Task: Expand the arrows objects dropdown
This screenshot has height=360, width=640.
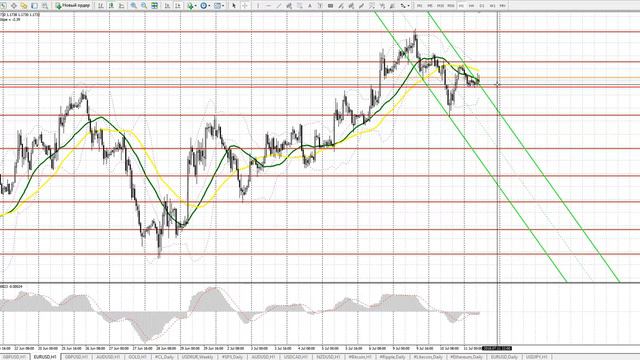Action: coord(409,6)
